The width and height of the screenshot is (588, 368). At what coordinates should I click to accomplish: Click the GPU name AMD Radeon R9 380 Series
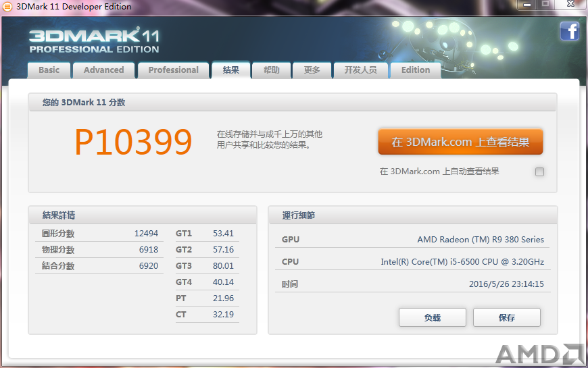click(481, 240)
